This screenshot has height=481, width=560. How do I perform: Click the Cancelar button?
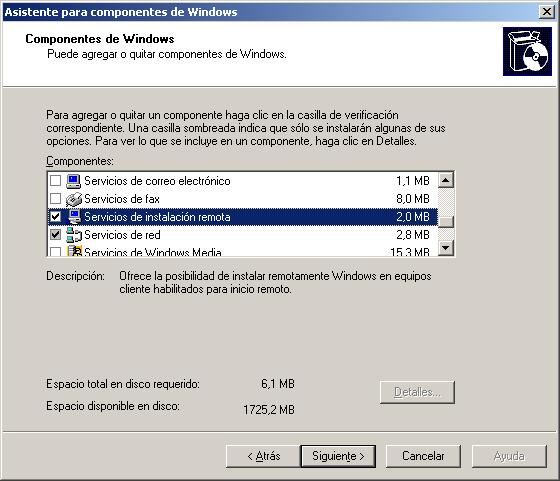(x=423, y=456)
